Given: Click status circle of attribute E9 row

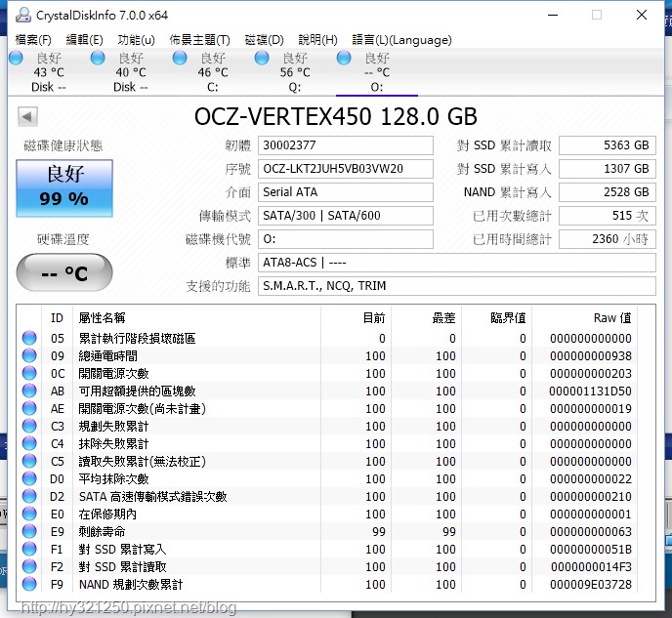Looking at the screenshot, I should click(29, 531).
